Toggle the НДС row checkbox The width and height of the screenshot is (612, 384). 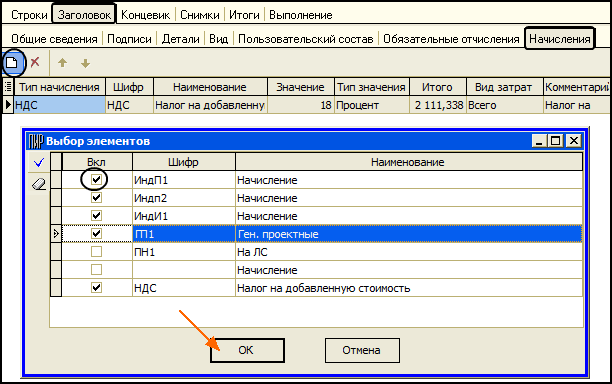coord(96,288)
